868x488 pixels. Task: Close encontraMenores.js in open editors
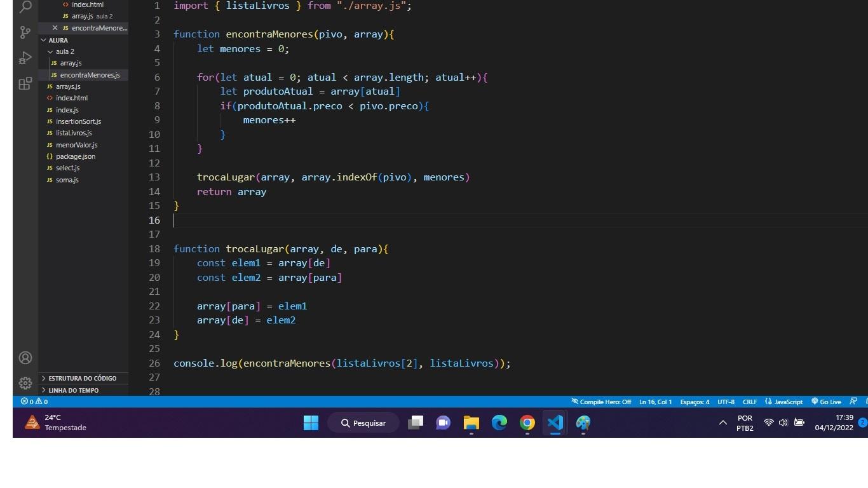point(55,28)
